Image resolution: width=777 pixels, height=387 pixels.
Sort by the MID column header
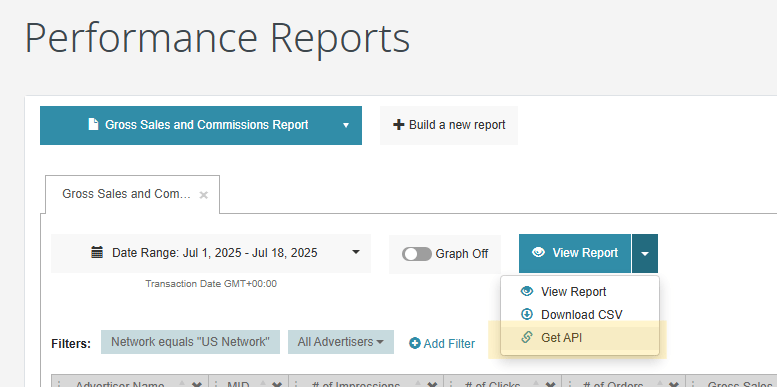(238, 384)
